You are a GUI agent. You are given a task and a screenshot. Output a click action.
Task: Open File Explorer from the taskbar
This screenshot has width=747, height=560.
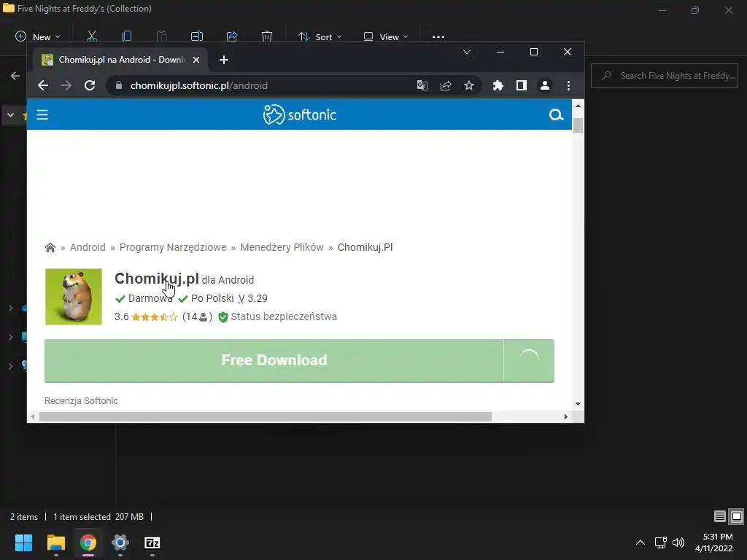tap(55, 542)
